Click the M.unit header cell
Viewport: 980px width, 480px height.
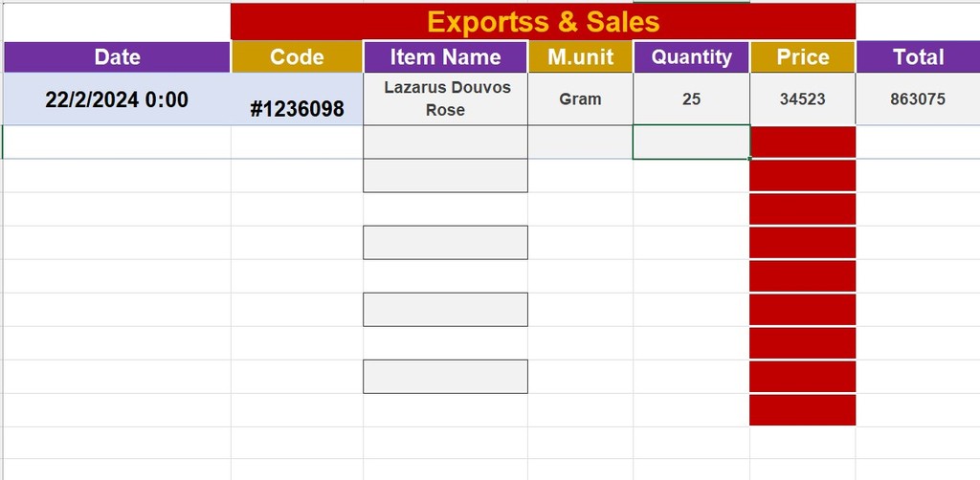click(x=580, y=56)
